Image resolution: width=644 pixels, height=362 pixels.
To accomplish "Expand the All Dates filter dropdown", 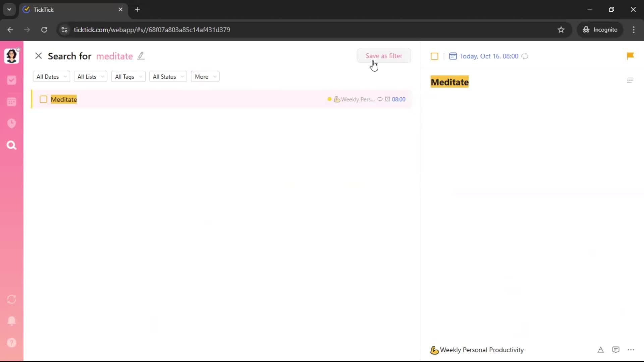I will pyautogui.click(x=51, y=77).
